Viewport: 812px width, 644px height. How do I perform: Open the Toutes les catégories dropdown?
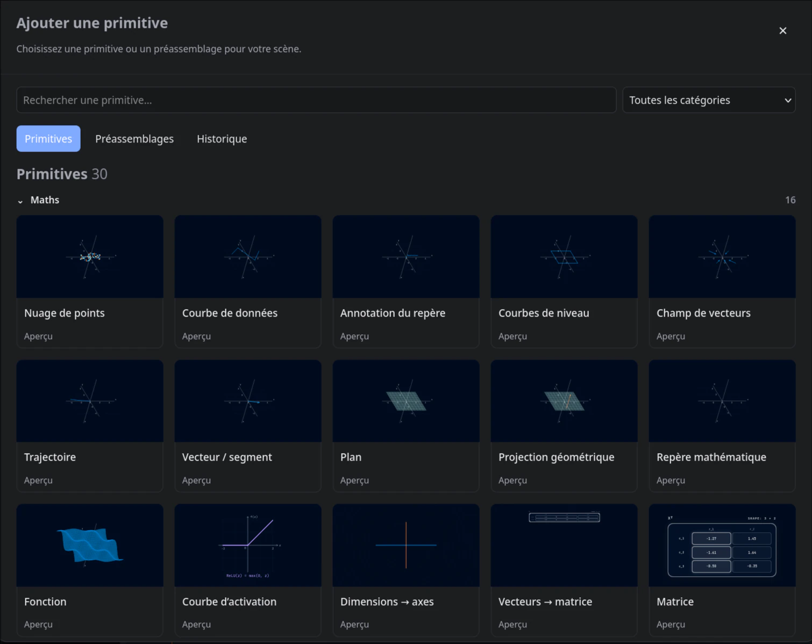pos(709,100)
